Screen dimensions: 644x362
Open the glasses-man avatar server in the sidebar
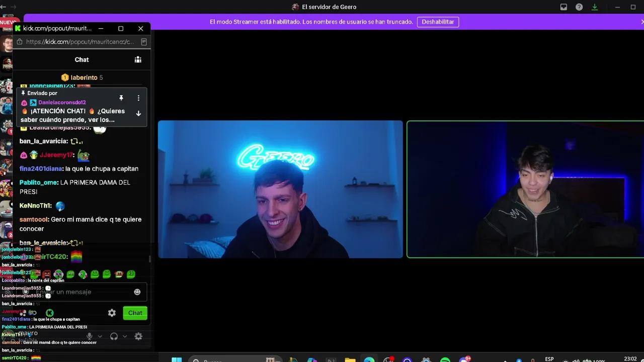(7, 43)
